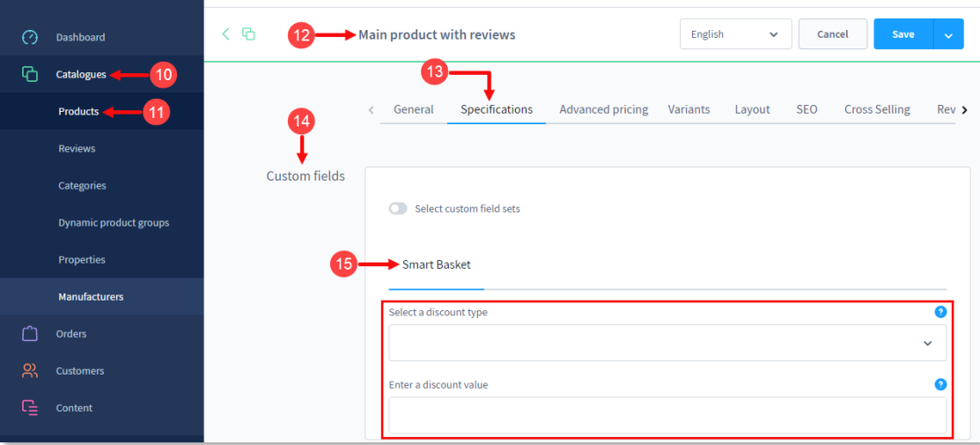
Task: Click the Custom fields heading
Action: click(x=306, y=176)
